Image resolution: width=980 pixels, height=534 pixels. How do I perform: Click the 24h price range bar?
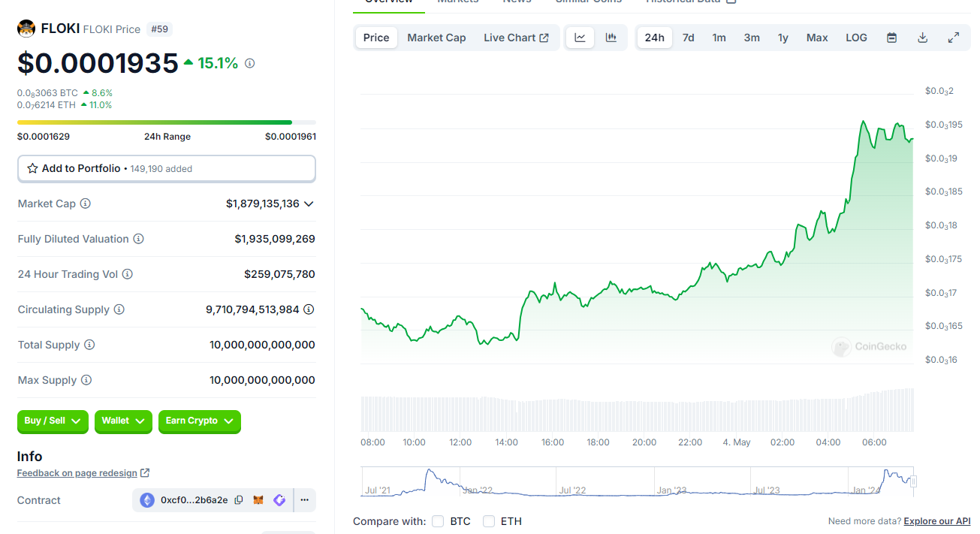(x=167, y=122)
